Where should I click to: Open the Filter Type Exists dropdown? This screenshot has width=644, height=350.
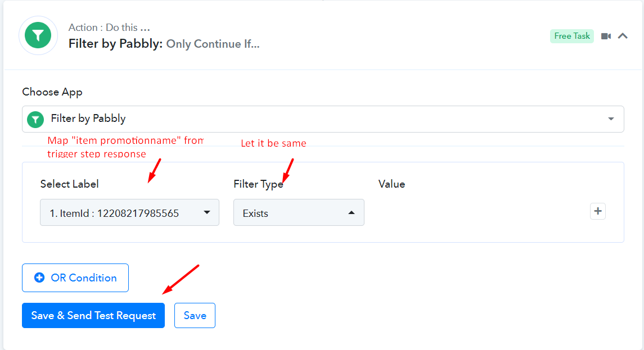pos(299,212)
